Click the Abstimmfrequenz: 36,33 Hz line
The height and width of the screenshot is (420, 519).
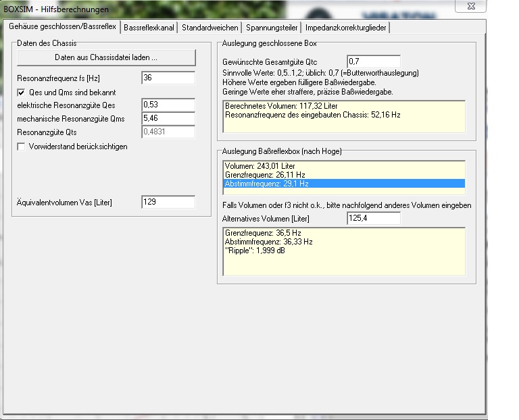point(268,242)
